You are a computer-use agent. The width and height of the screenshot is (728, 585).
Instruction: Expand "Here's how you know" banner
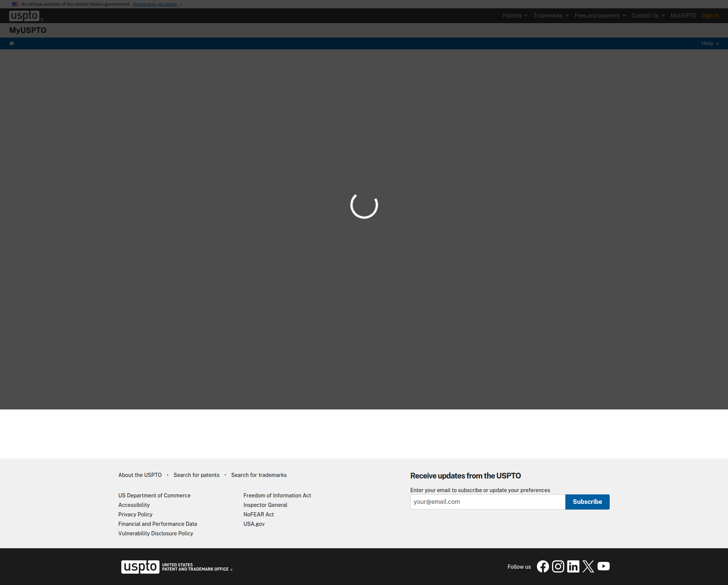tap(157, 4)
